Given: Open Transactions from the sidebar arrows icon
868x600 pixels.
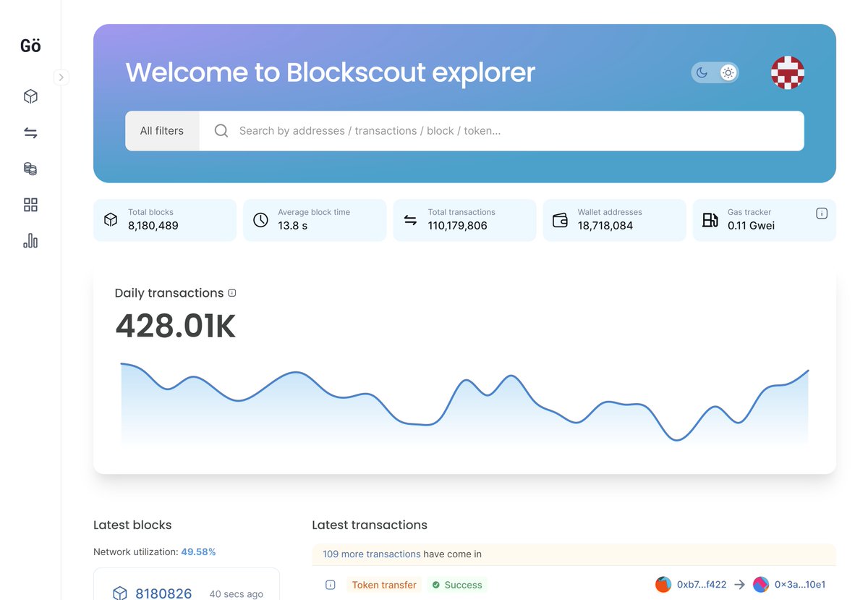Looking at the screenshot, I should click(x=30, y=132).
